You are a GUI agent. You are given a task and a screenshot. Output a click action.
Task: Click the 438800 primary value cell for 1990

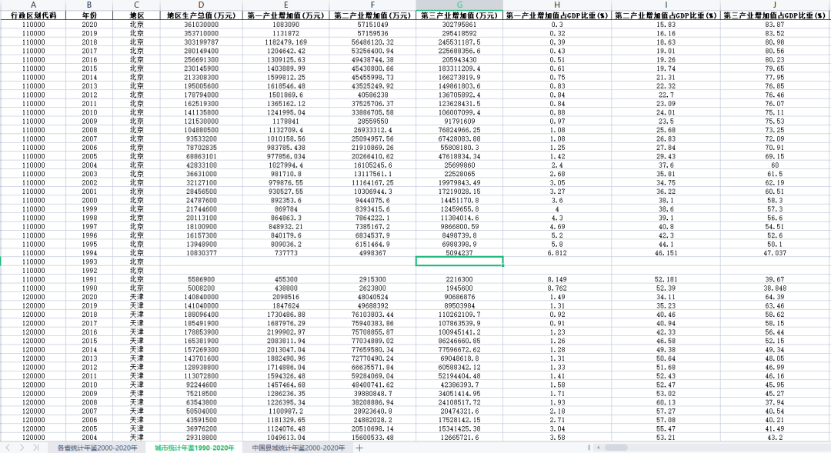coord(286,288)
